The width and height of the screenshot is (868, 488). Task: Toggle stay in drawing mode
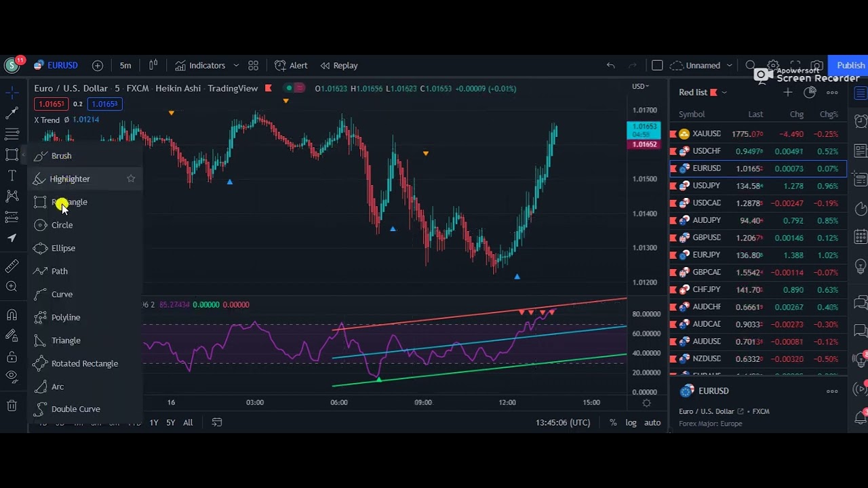pyautogui.click(x=12, y=335)
